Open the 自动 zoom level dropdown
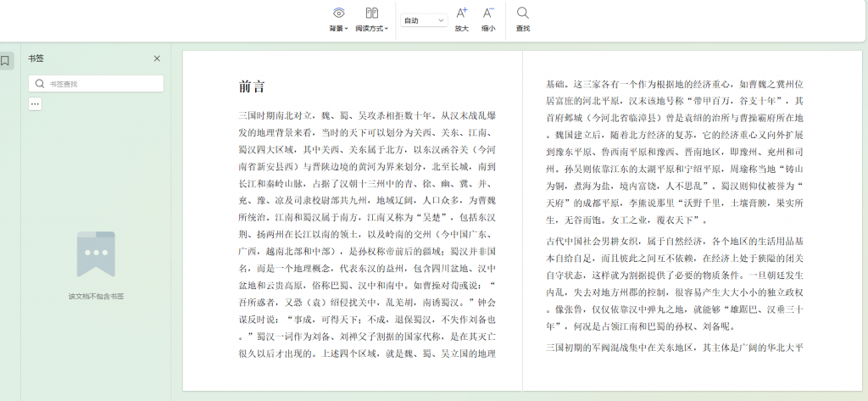Viewport: 868px width, 401px height. (x=424, y=20)
